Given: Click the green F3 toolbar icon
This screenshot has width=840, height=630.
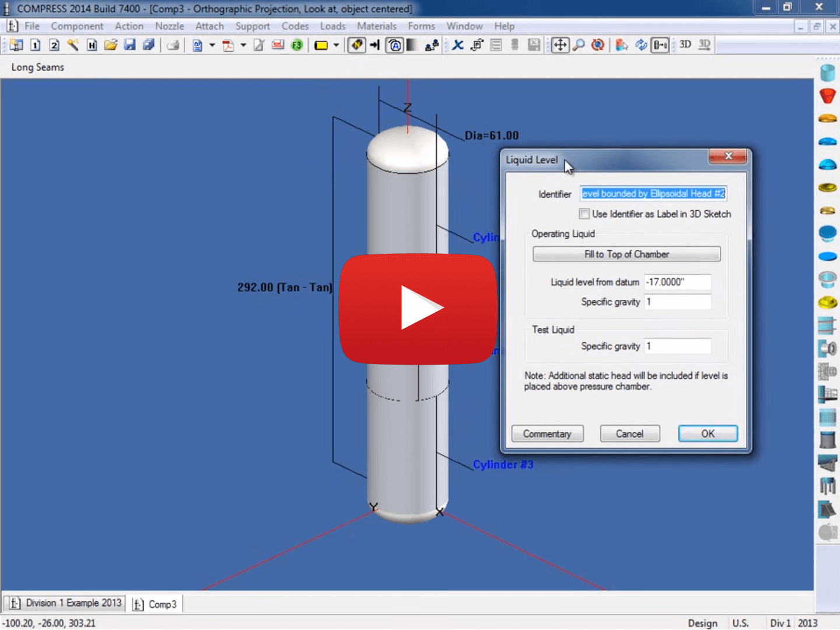Looking at the screenshot, I should [x=297, y=45].
